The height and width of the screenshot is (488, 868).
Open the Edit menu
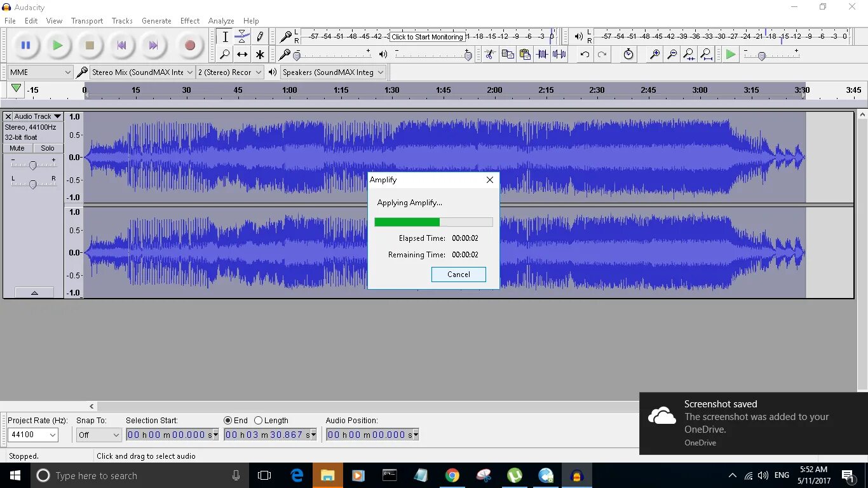pyautogui.click(x=31, y=21)
